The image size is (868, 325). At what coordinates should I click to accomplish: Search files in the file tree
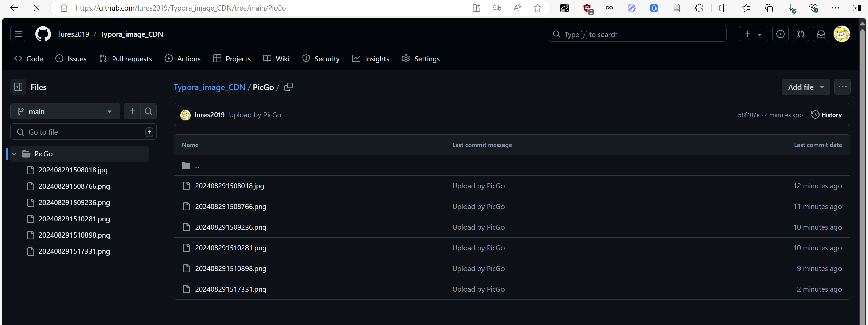(x=149, y=111)
